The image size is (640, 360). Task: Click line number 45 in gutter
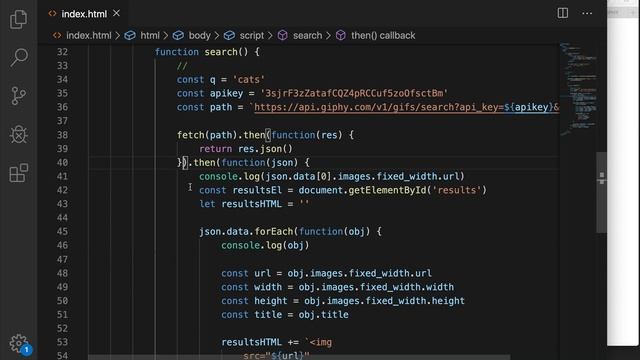tap(62, 231)
